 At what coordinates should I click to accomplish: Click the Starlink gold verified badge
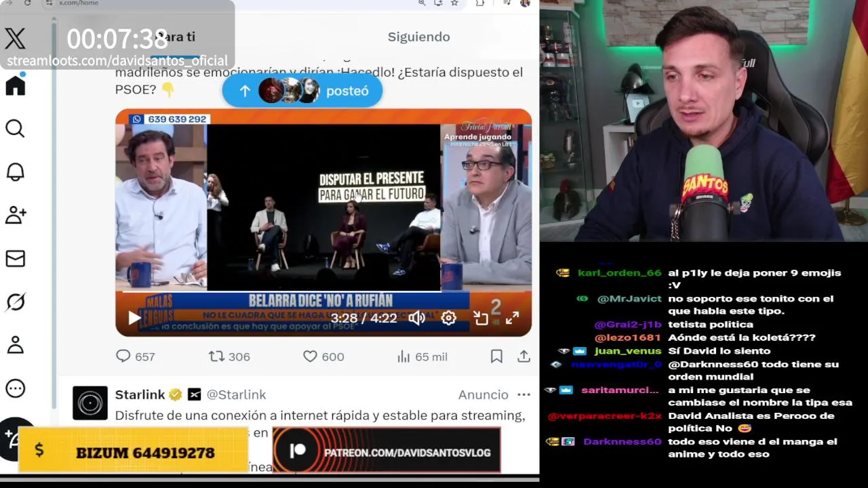click(x=175, y=394)
